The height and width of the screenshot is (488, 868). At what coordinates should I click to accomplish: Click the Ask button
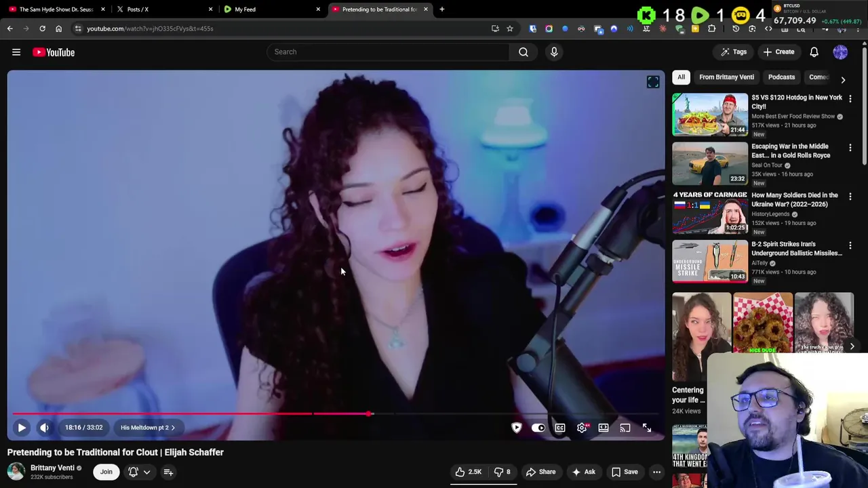583,472
